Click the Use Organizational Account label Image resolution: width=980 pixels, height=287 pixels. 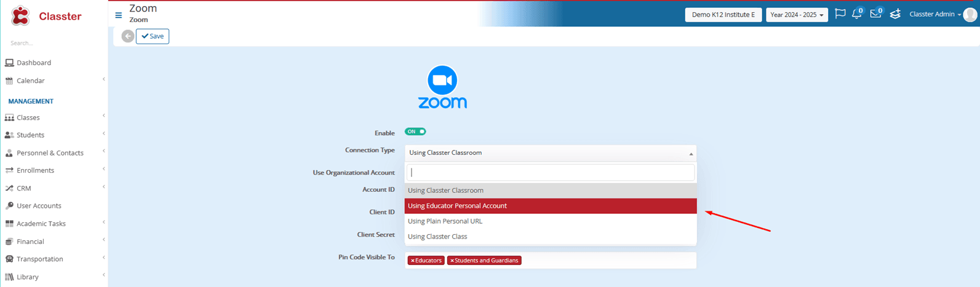[354, 173]
